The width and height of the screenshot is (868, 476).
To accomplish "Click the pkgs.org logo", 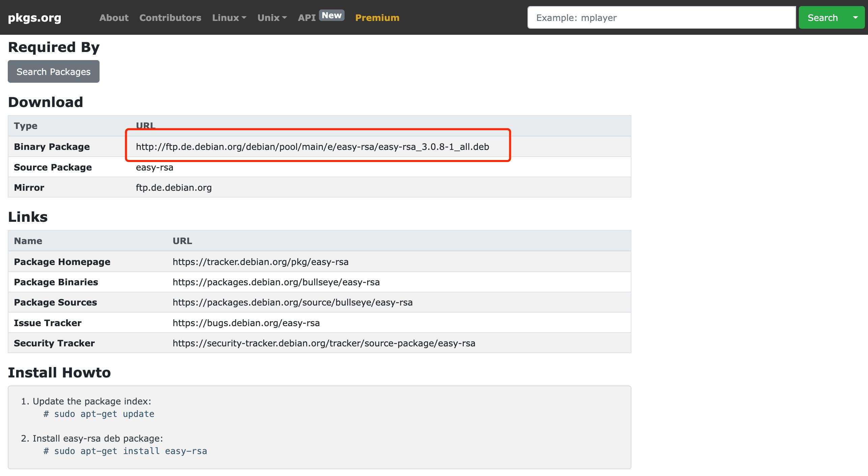I will click(34, 18).
